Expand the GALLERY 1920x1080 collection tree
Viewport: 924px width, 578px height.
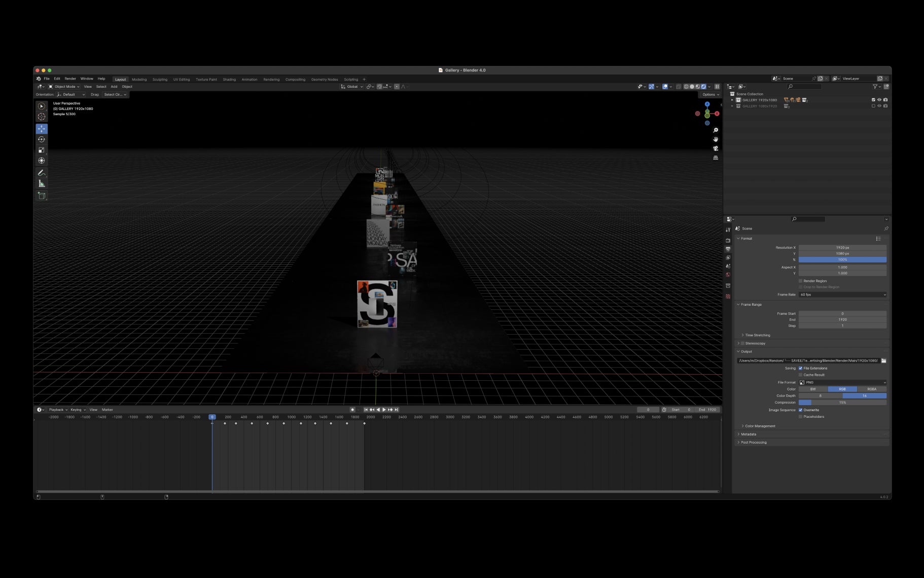click(732, 100)
